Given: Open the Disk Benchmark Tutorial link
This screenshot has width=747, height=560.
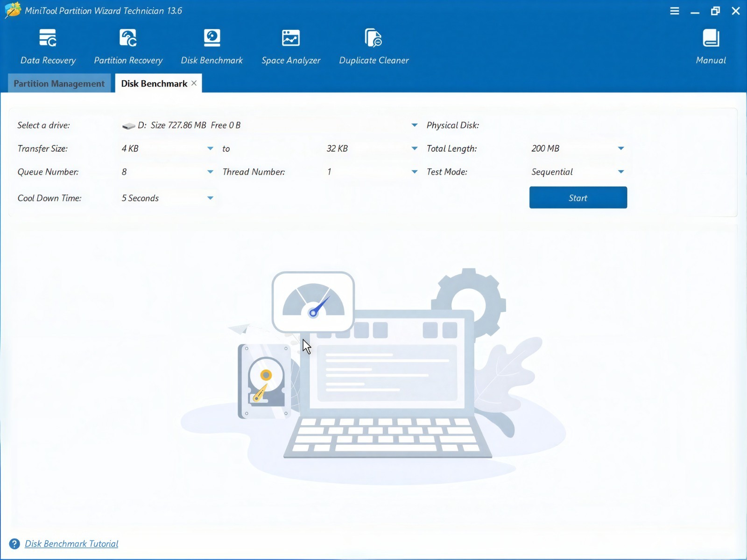Looking at the screenshot, I should click(x=71, y=544).
